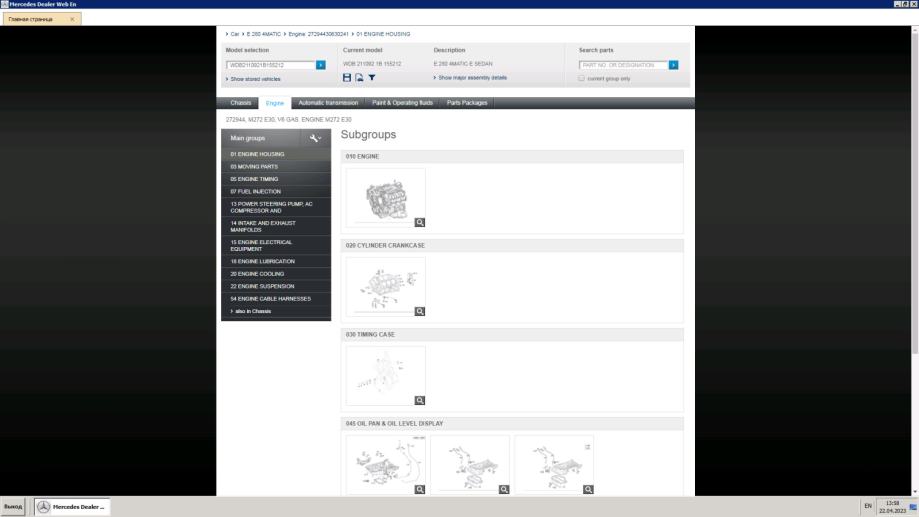Open the wrench tools dropdown in Main groups
The height and width of the screenshot is (517, 919).
coord(316,138)
